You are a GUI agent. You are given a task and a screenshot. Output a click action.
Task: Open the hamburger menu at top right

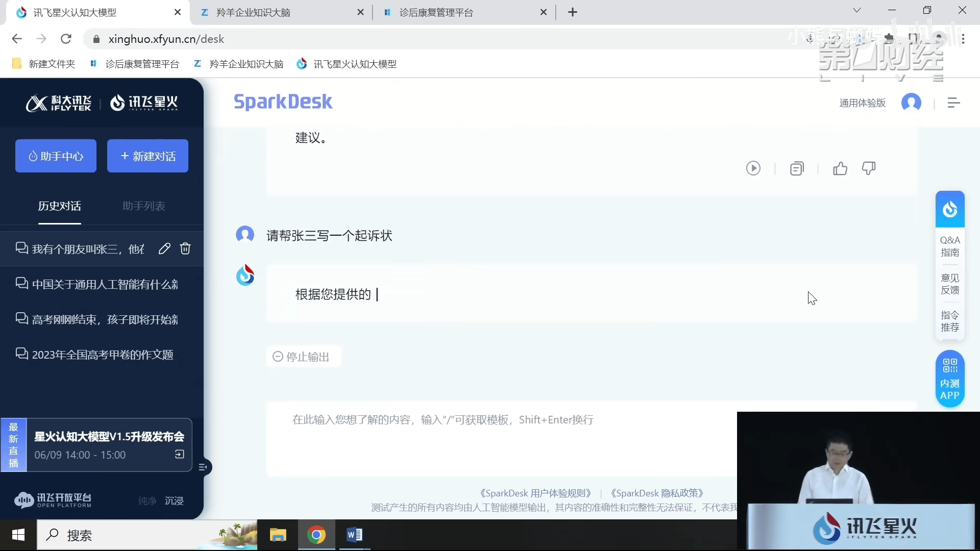tap(953, 103)
